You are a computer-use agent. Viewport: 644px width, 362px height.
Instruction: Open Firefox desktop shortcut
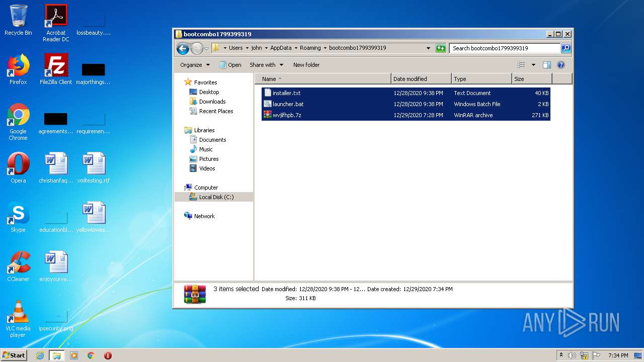click(18, 69)
